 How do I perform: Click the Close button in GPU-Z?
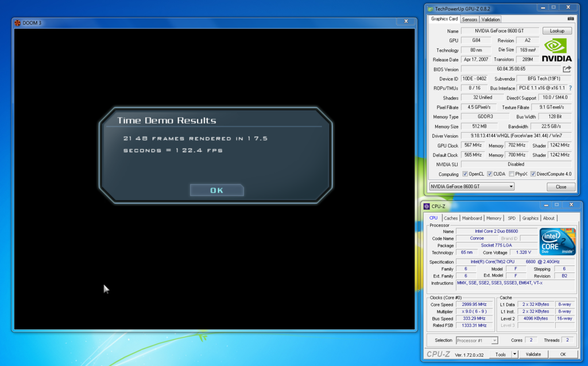click(x=561, y=187)
